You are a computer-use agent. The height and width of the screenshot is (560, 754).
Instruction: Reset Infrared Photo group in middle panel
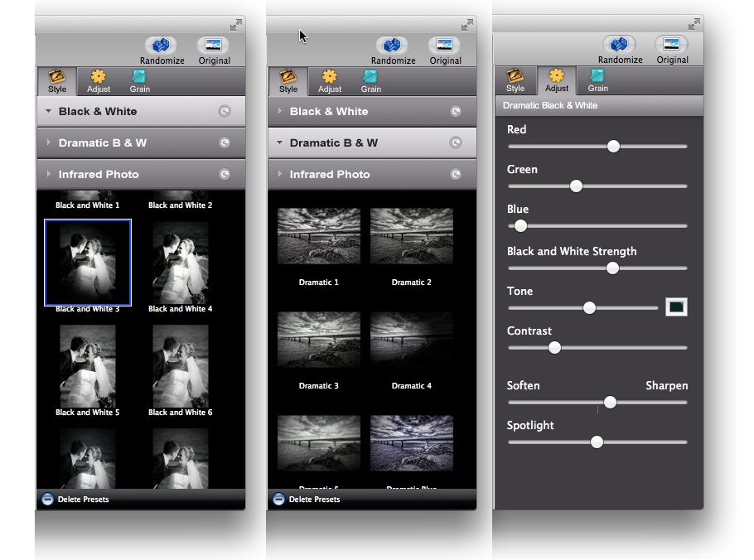click(x=456, y=174)
